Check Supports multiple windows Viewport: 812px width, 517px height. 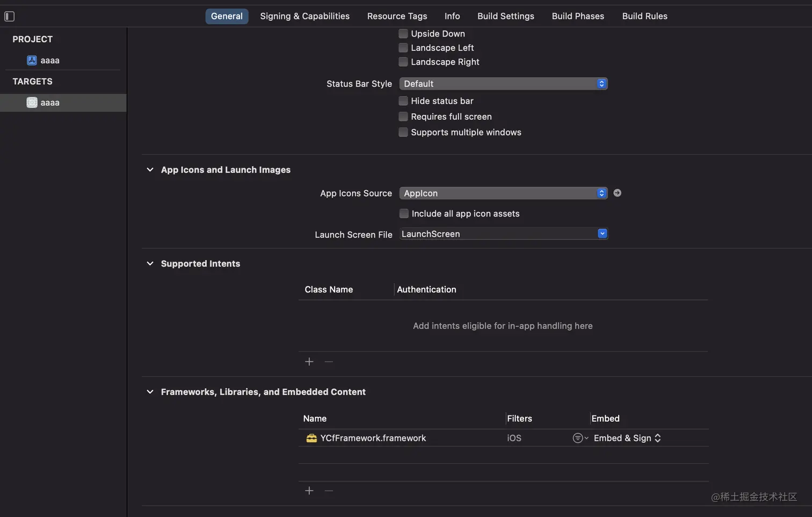click(403, 132)
